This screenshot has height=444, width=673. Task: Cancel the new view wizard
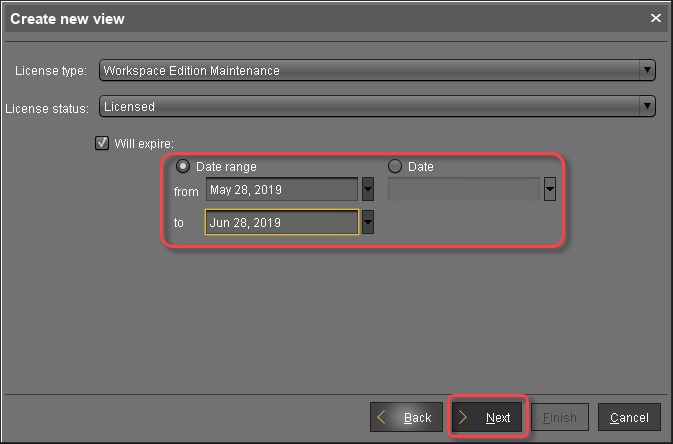pos(629,418)
